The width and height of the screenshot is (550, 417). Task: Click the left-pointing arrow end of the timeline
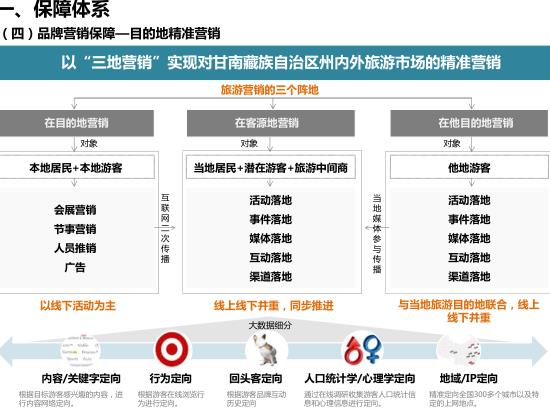[7, 351]
